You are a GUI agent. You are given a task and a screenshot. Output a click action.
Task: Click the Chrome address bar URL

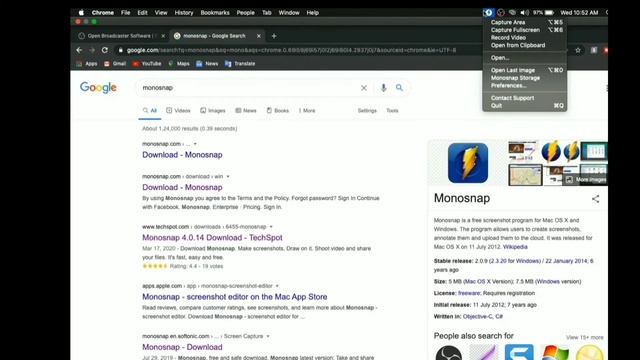[x=291, y=50]
